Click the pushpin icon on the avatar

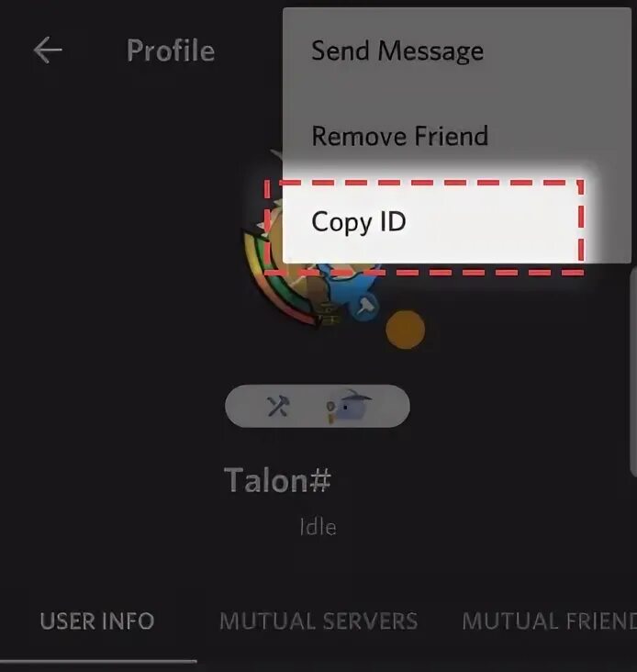click(x=365, y=306)
